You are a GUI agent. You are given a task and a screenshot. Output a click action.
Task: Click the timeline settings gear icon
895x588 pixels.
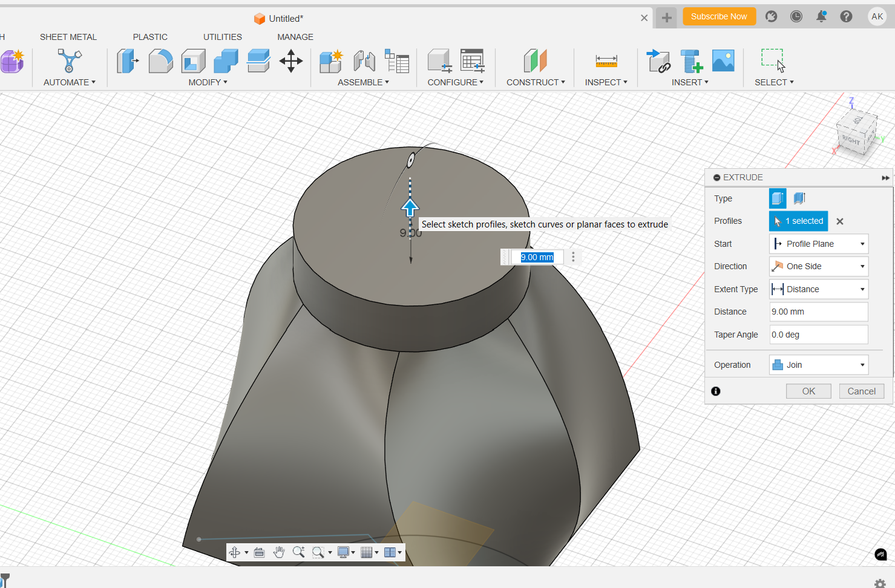click(880, 583)
